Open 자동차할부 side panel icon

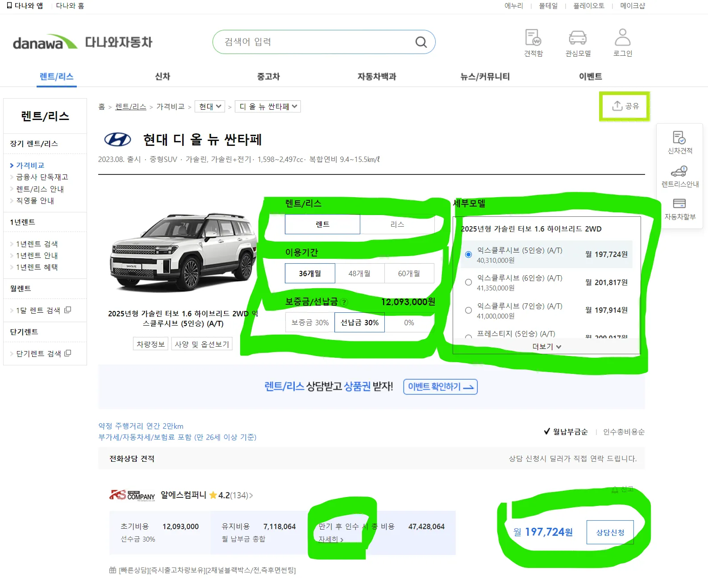tap(679, 204)
